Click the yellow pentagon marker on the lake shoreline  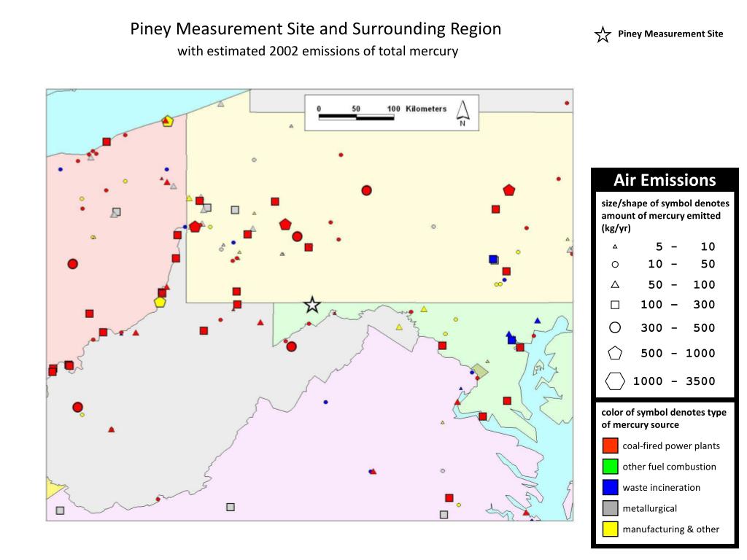(167, 121)
